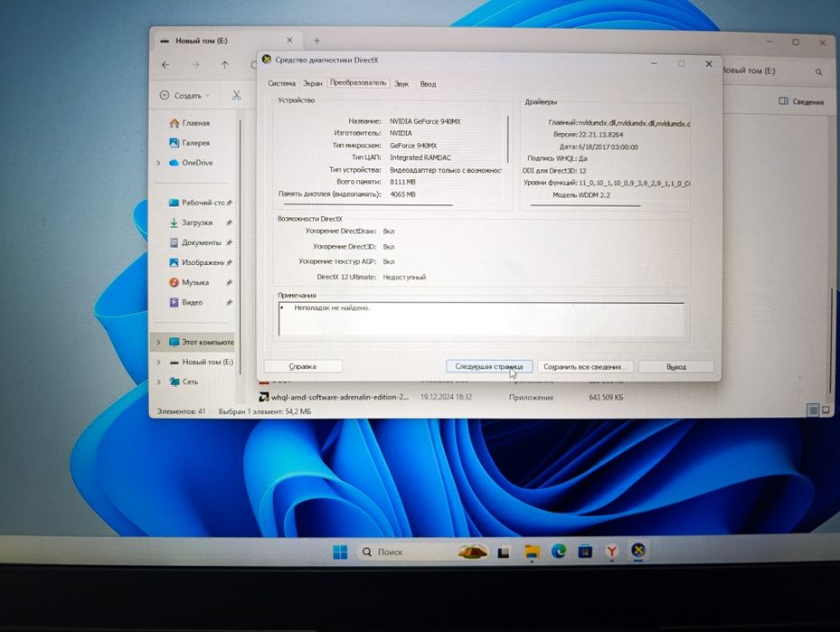The width and height of the screenshot is (840, 632).
Task: Open Главная in Explorer sidebar
Action: tap(190, 123)
